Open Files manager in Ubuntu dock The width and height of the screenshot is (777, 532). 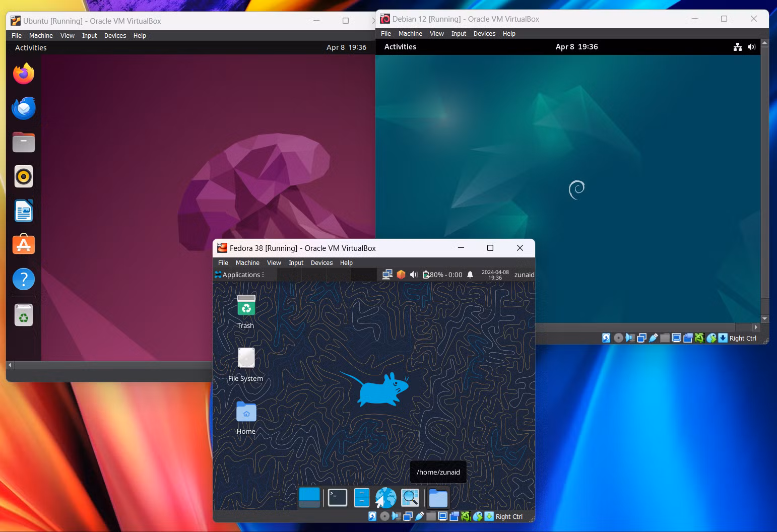pos(24,143)
